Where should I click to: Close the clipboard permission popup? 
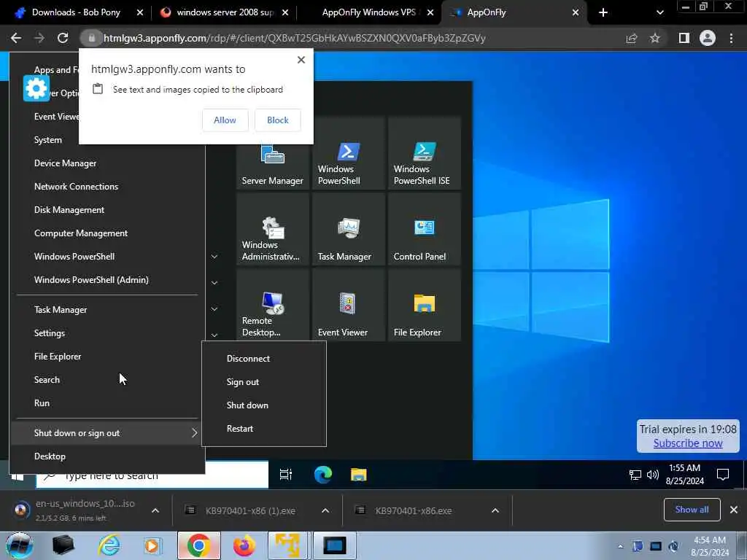point(301,60)
